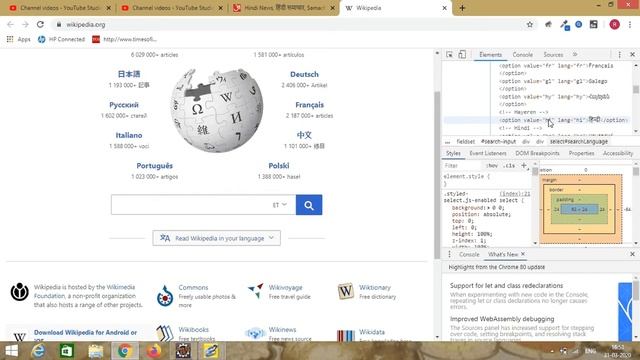This screenshot has height=360, width=640.
Task: Open the drawer Console tab
Action: tap(469, 254)
